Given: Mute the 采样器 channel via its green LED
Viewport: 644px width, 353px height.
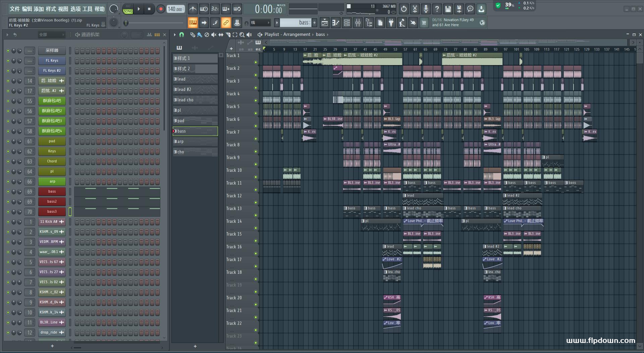Looking at the screenshot, I should (x=8, y=51).
